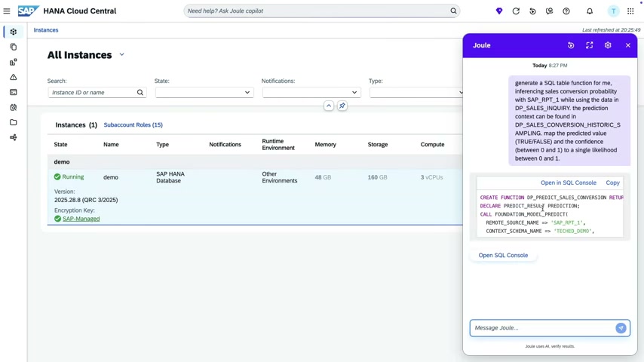Select the Instances sidebar icon
This screenshot has width=644, height=362.
14,32
